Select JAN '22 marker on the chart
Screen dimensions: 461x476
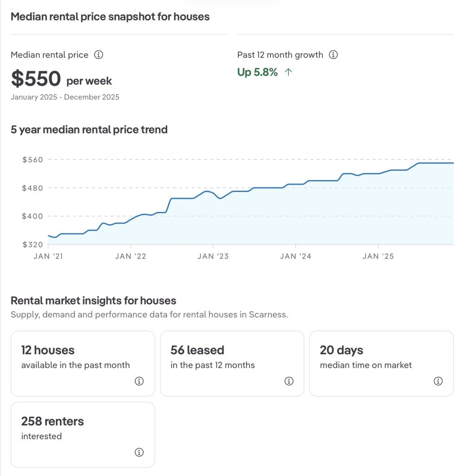131,256
